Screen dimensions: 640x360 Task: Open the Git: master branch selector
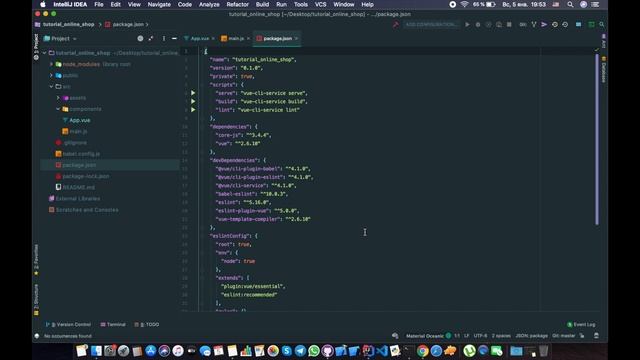coord(564,336)
